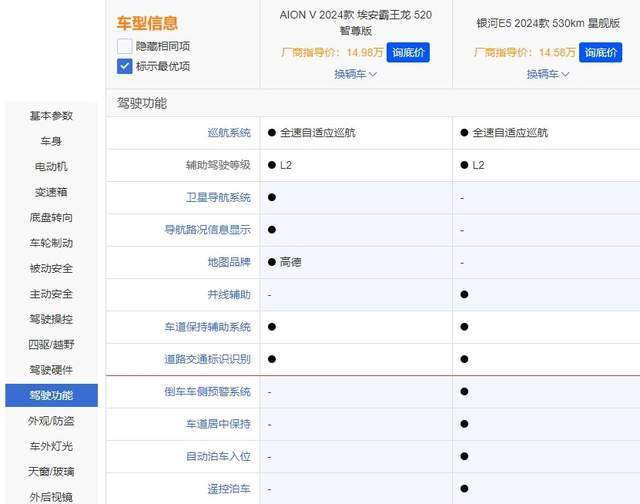Click 询底价 button for 银河E5
Image resolution: width=640 pixels, height=504 pixels.
600,52
